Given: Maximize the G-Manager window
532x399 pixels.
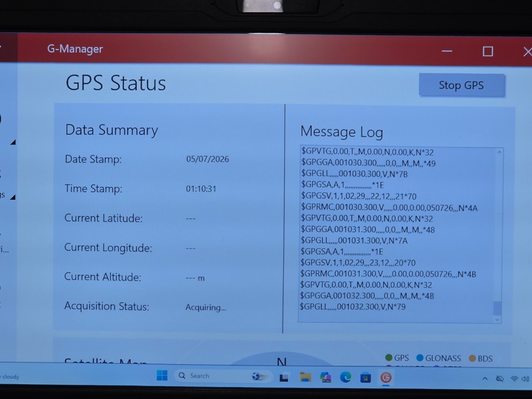Looking at the screenshot, I should click(x=488, y=52).
